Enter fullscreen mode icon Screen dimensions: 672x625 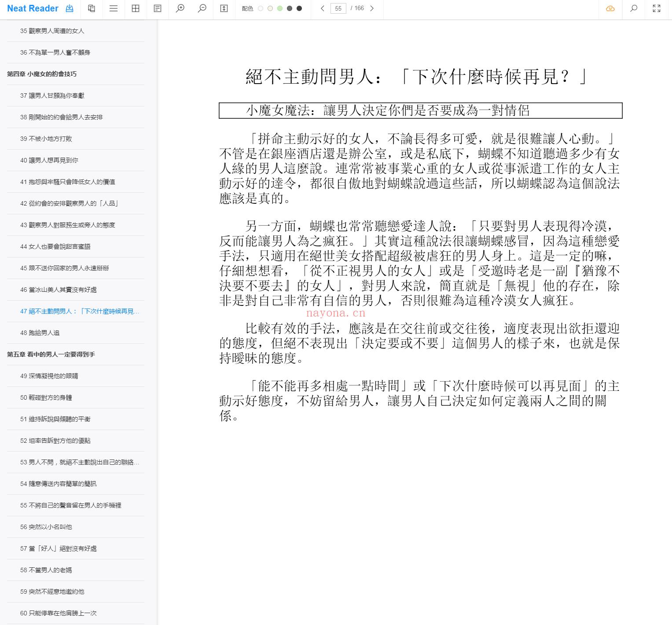pos(657,8)
